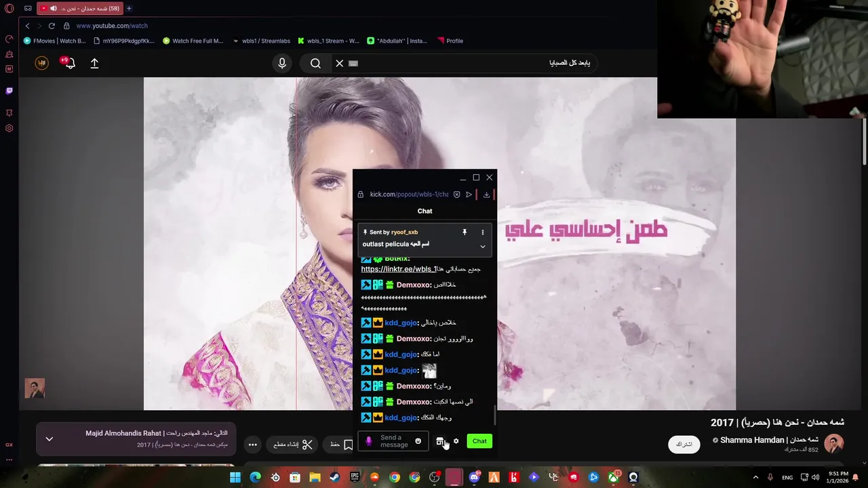This screenshot has width=868, height=488.
Task: Open the Shamma Hamdan channel name link
Action: 770,440
